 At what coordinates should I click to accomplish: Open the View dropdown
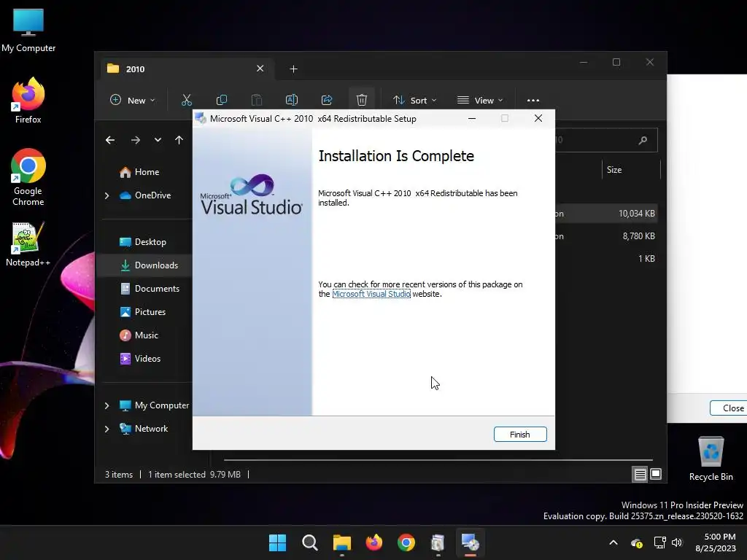pos(480,100)
